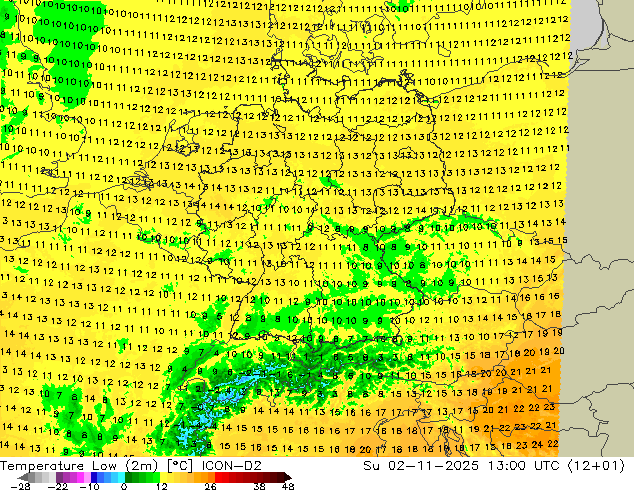Click the "ICON-D2" model name label
Viewport: 634px width, 490px height.
[232, 466]
